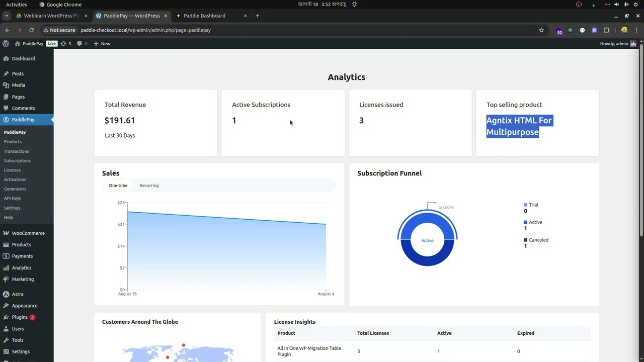Open the comments bubble icon in admin bar
This screenshot has height=362, width=644.
[82, 44]
